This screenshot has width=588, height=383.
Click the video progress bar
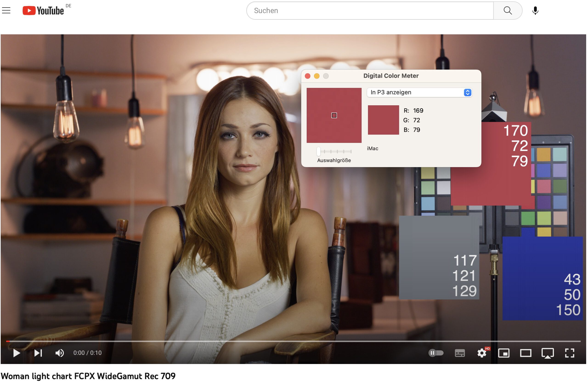(293, 341)
